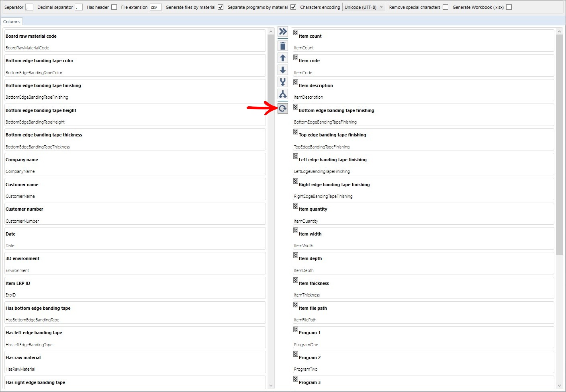This screenshot has width=566, height=392.
Task: Enable the Has header checkbox
Action: click(x=114, y=7)
